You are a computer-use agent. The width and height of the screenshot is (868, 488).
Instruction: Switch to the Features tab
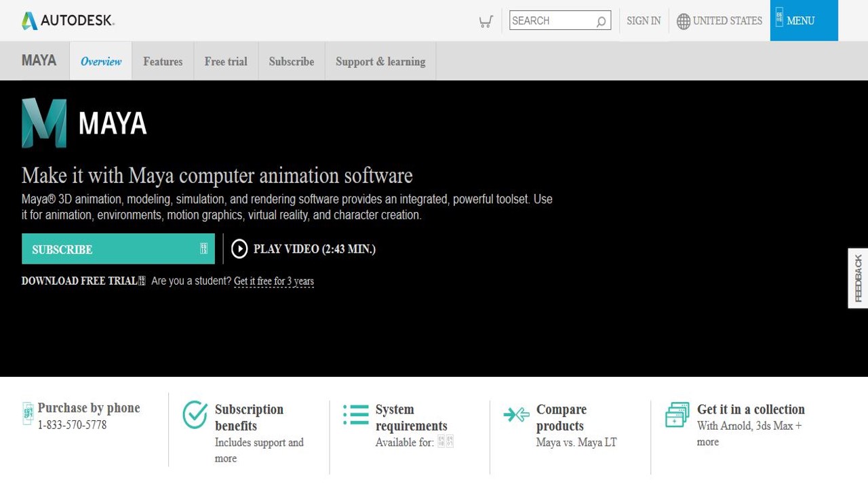click(163, 61)
